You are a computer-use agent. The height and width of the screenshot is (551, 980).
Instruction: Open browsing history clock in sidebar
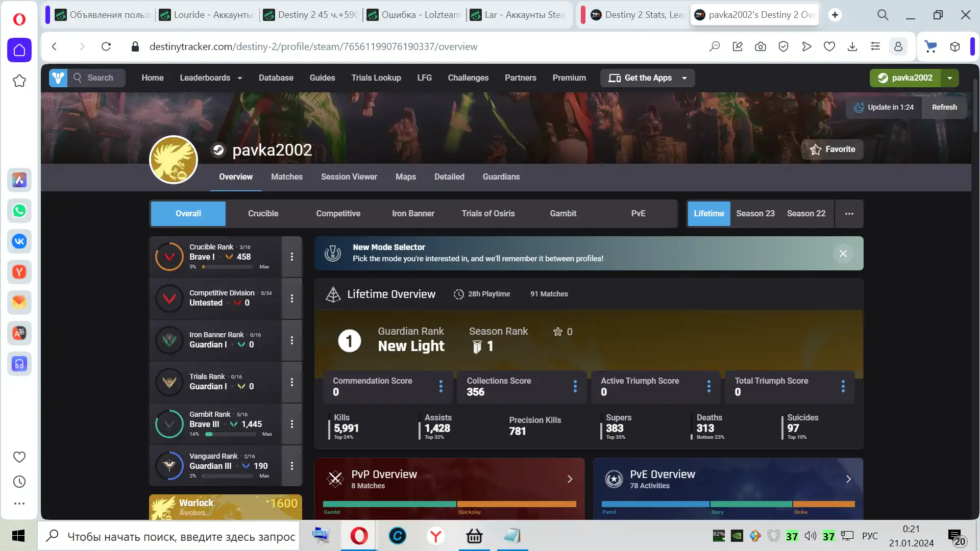click(19, 482)
